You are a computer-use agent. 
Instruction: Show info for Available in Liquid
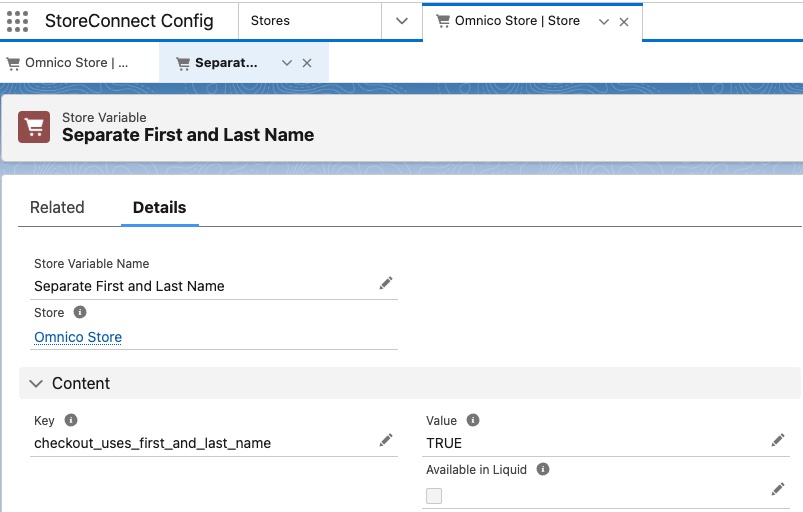click(543, 469)
